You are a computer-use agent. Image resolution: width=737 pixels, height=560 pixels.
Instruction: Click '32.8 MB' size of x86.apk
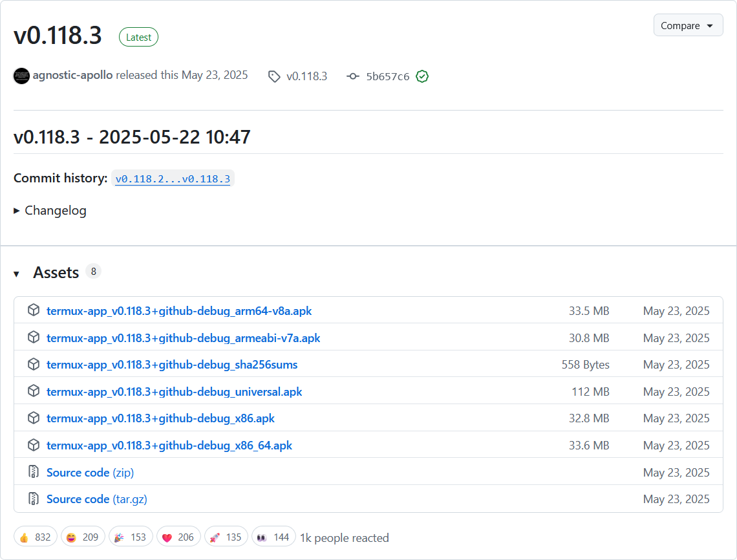point(589,418)
